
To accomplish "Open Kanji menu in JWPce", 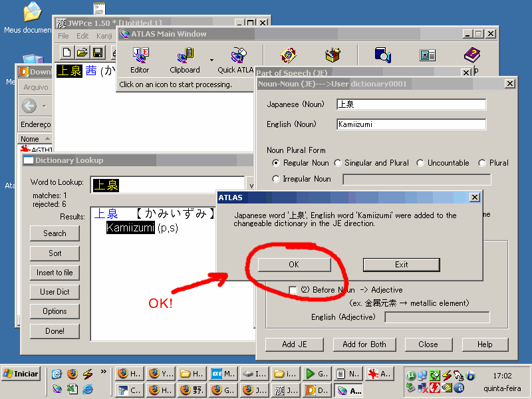I will click(x=104, y=36).
